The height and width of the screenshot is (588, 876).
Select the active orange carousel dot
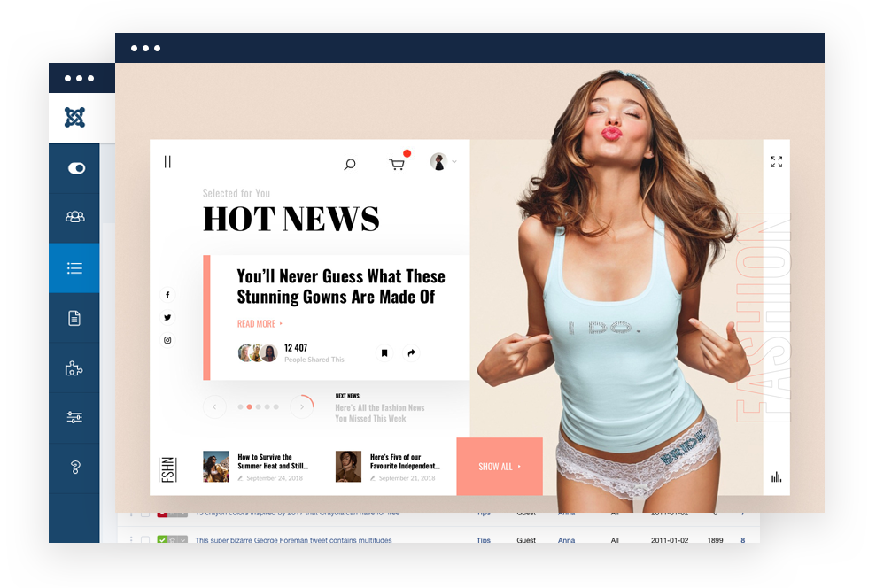249,407
